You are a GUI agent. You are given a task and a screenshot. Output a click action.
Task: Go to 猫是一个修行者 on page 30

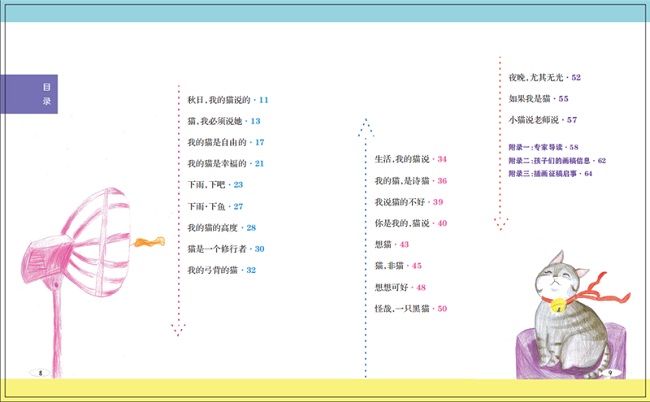tap(225, 249)
